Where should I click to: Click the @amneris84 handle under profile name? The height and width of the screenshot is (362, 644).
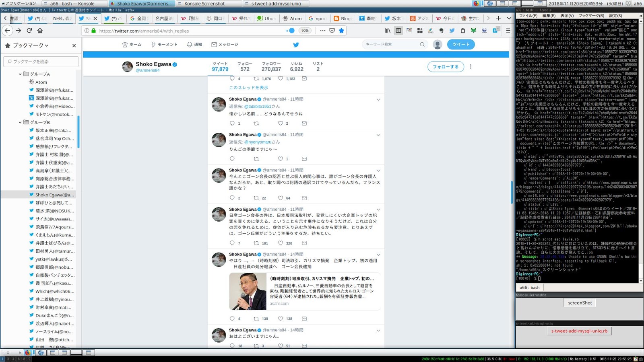coord(148,70)
